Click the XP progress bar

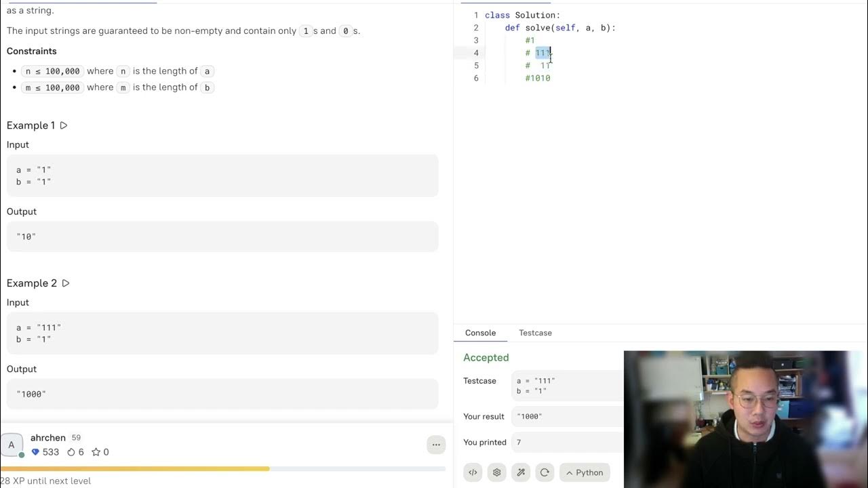tap(222, 468)
